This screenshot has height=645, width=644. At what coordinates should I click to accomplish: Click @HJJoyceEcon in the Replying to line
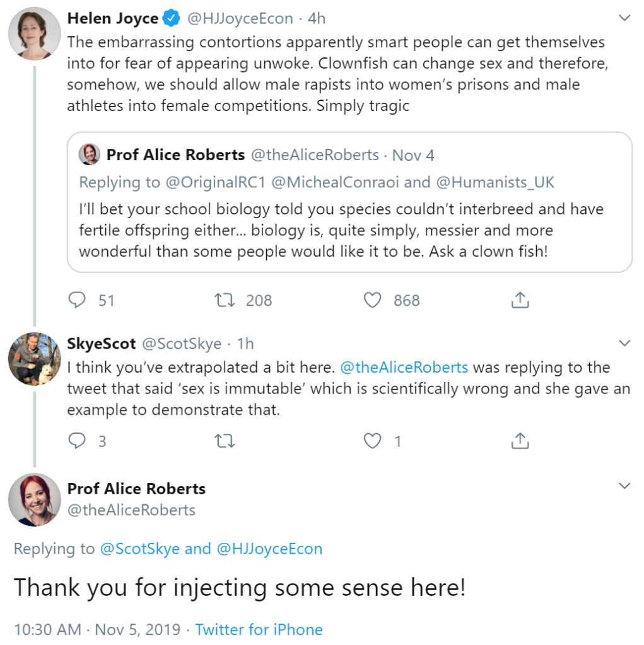coord(269,549)
